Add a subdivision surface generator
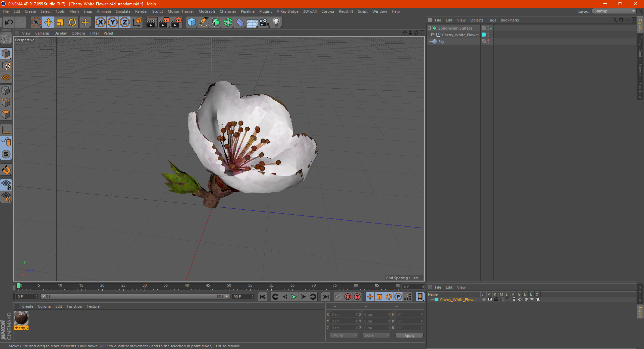 point(216,22)
